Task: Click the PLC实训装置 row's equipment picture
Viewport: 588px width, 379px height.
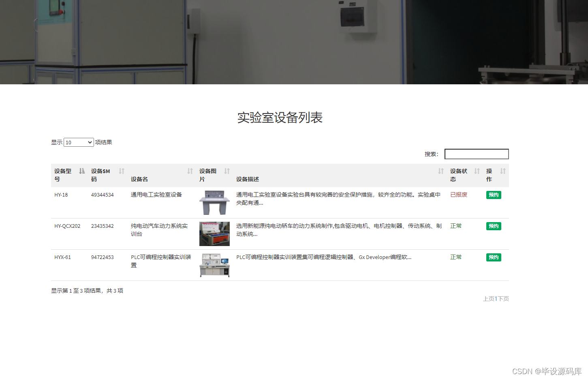Action: point(214,265)
